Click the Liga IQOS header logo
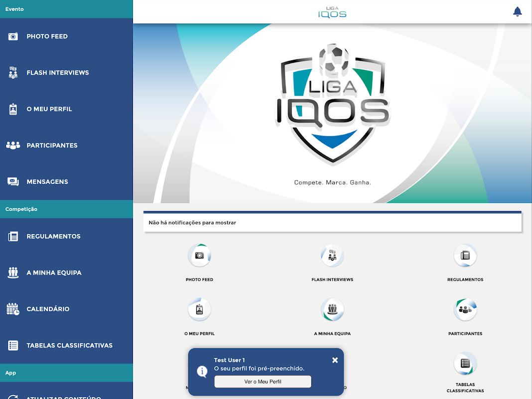Image resolution: width=532 pixels, height=399 pixels. pos(332,12)
